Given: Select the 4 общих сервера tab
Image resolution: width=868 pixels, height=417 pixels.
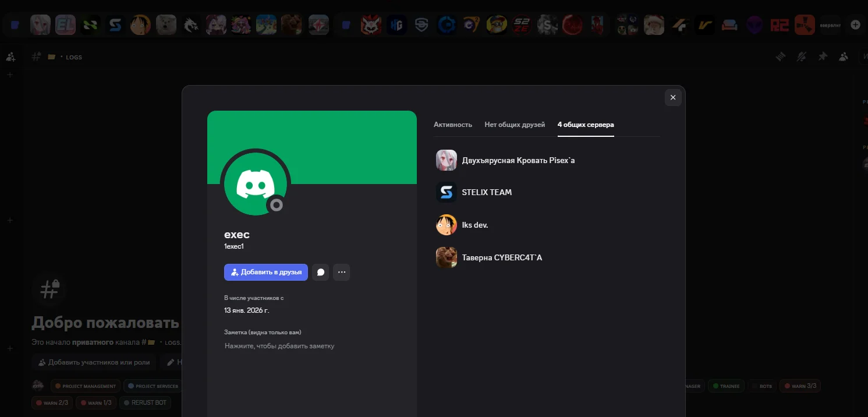Looking at the screenshot, I should click(586, 125).
